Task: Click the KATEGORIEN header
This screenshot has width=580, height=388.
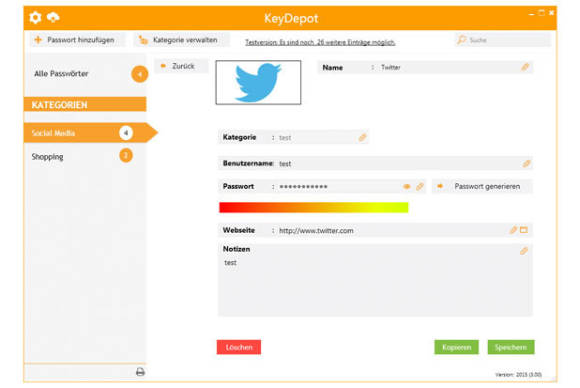Action: coord(85,104)
